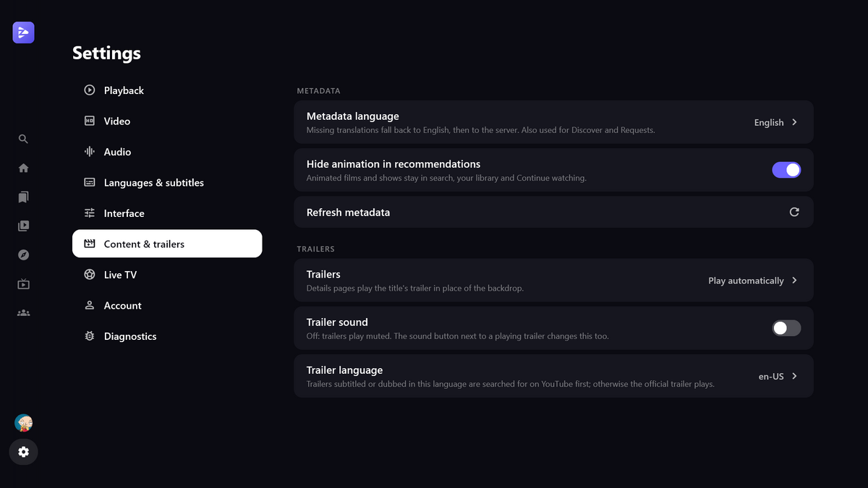Click the Trailers row title
The height and width of the screenshot is (488, 868).
pos(323,274)
